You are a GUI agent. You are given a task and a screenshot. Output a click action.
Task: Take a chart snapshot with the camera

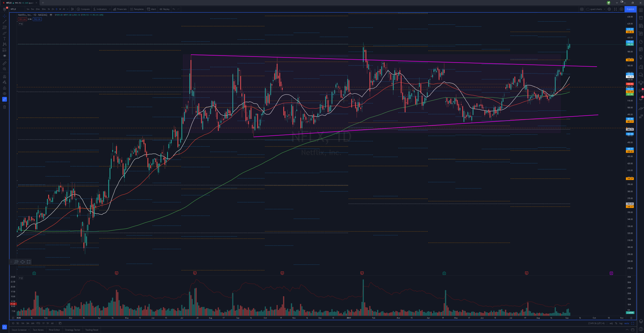621,9
